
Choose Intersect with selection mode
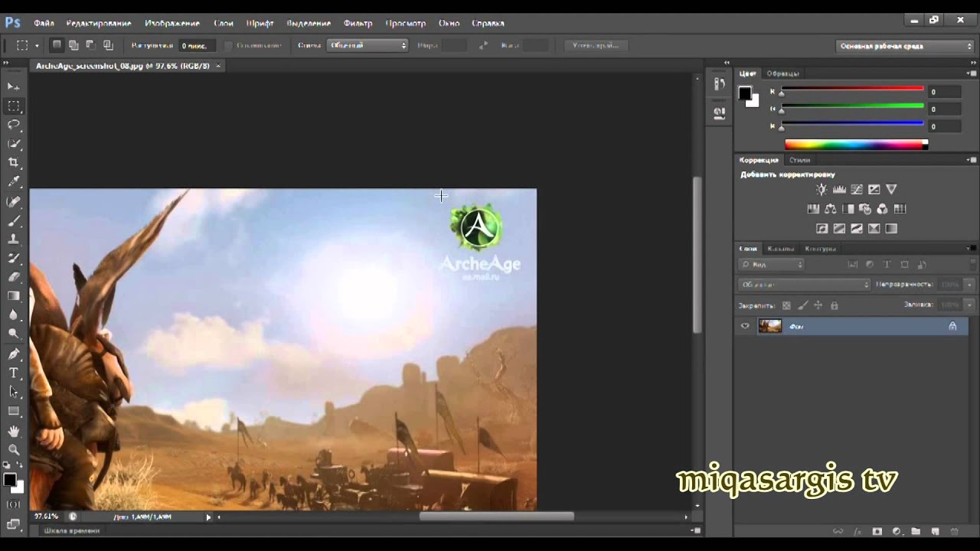[x=108, y=45]
